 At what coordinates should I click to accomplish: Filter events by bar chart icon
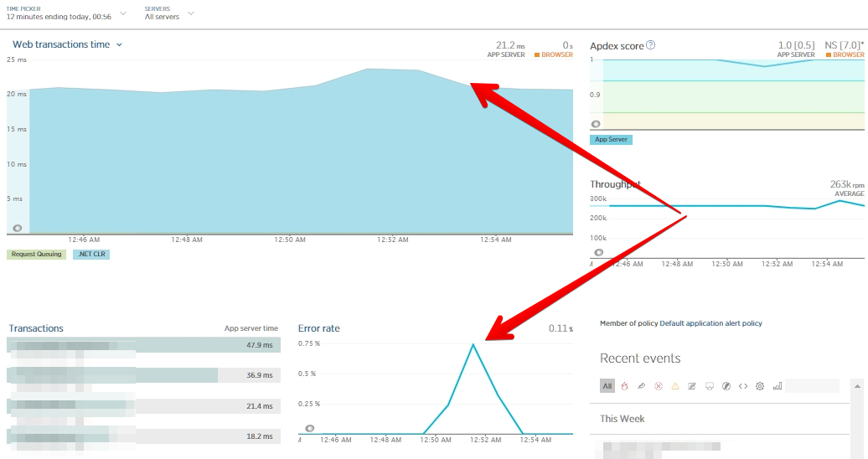[778, 386]
